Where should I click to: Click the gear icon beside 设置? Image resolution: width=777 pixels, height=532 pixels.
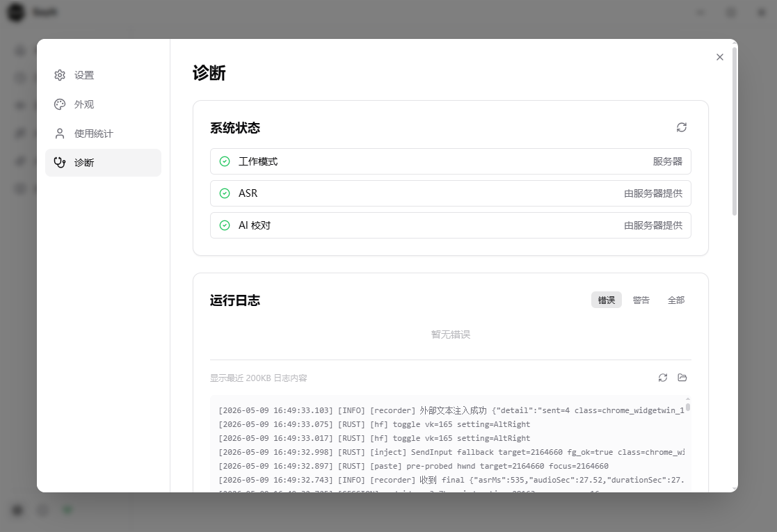coord(60,75)
